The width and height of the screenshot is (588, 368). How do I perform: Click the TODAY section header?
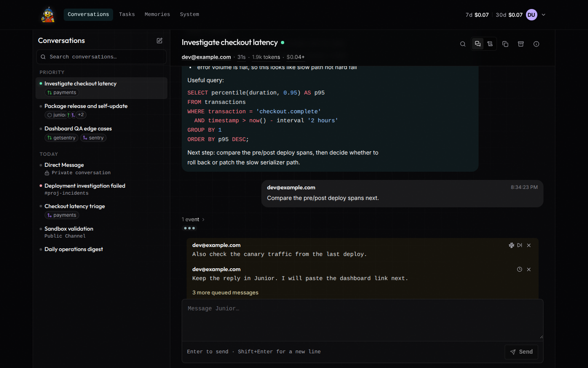click(49, 154)
